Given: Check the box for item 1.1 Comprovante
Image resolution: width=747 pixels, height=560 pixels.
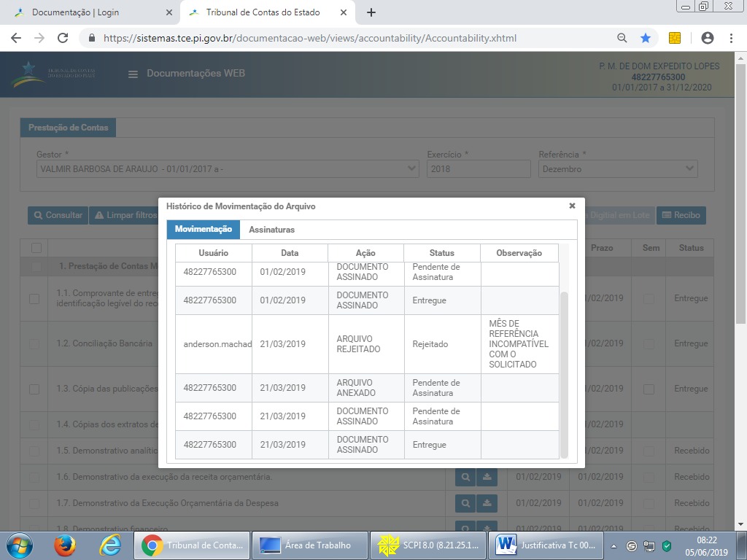Looking at the screenshot, I should 34,298.
